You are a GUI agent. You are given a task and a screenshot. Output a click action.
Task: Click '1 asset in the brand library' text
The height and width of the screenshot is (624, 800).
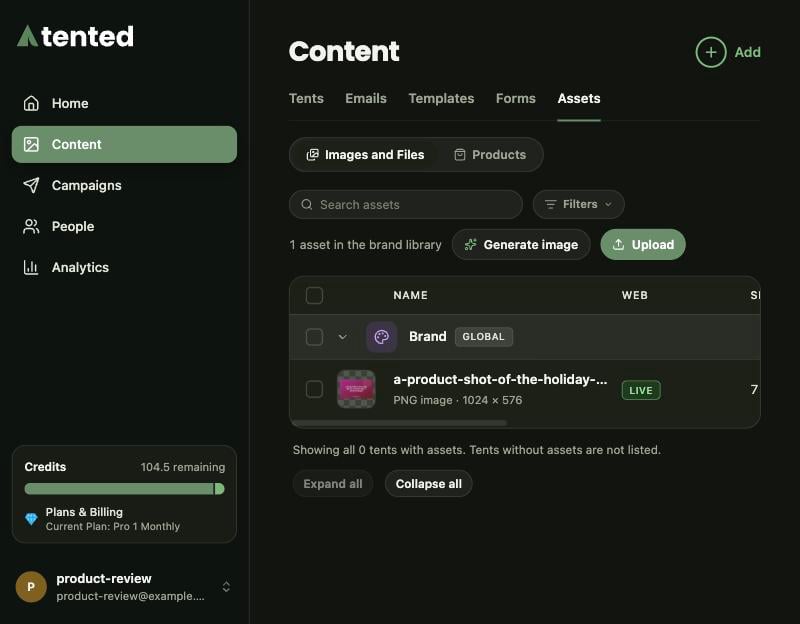[365, 244]
